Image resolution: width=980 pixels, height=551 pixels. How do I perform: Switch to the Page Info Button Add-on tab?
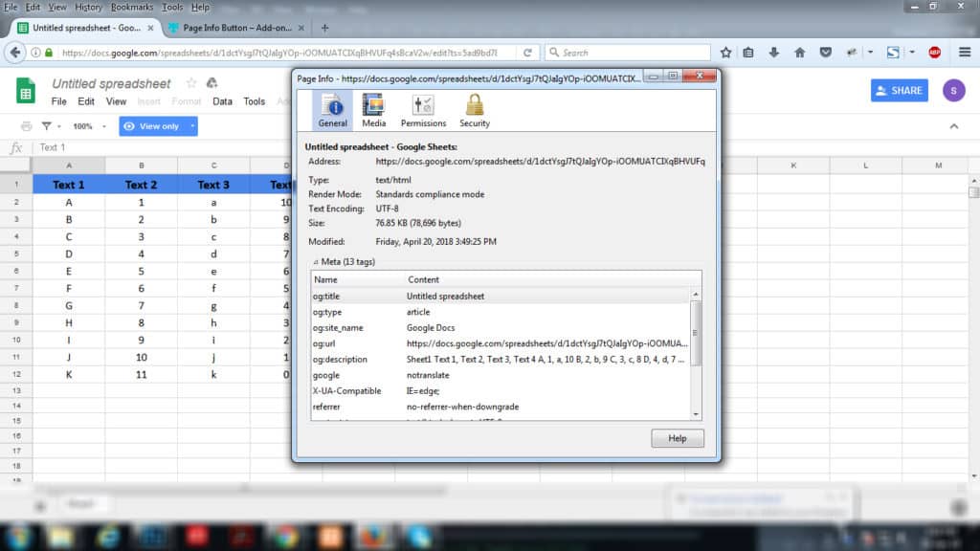237,28
